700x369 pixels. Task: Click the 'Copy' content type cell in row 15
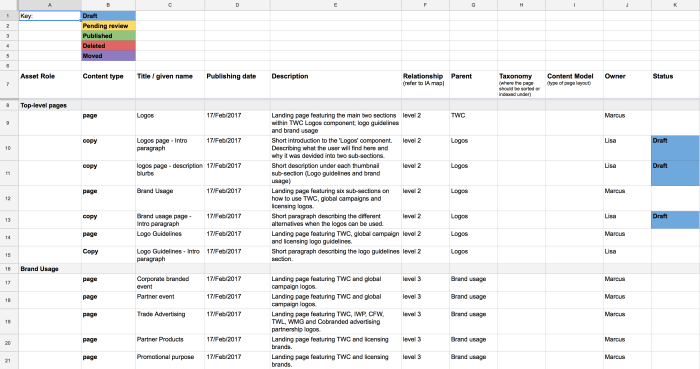(x=108, y=255)
